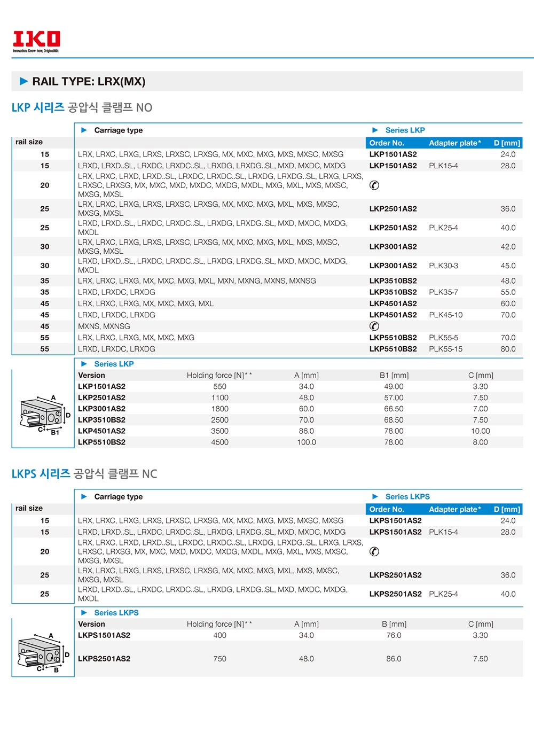Click the D value '42.0'

click(508, 247)
